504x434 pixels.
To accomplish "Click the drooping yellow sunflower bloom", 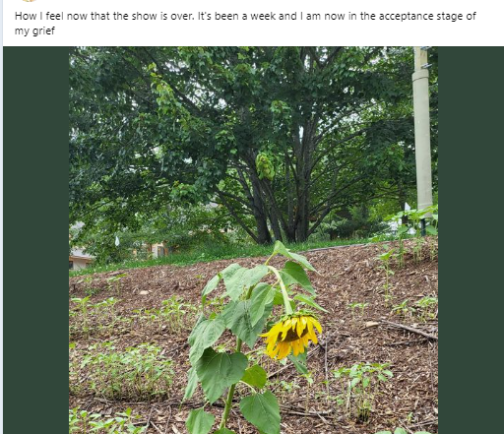I will click(291, 336).
